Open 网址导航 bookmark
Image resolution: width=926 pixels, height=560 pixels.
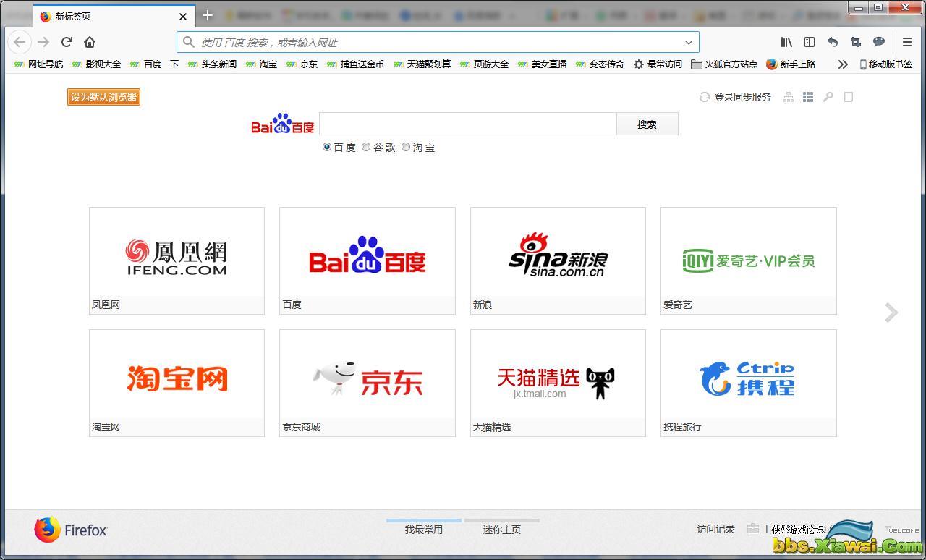(x=39, y=64)
